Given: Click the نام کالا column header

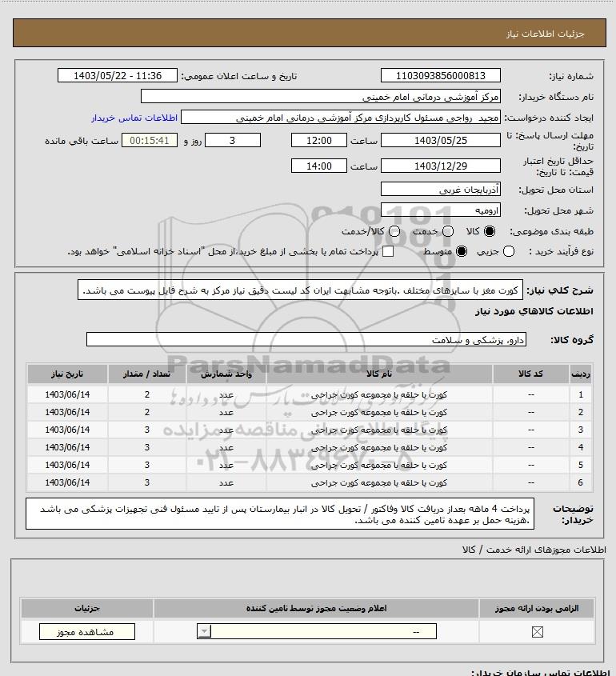Looking at the screenshot, I should [379, 374].
